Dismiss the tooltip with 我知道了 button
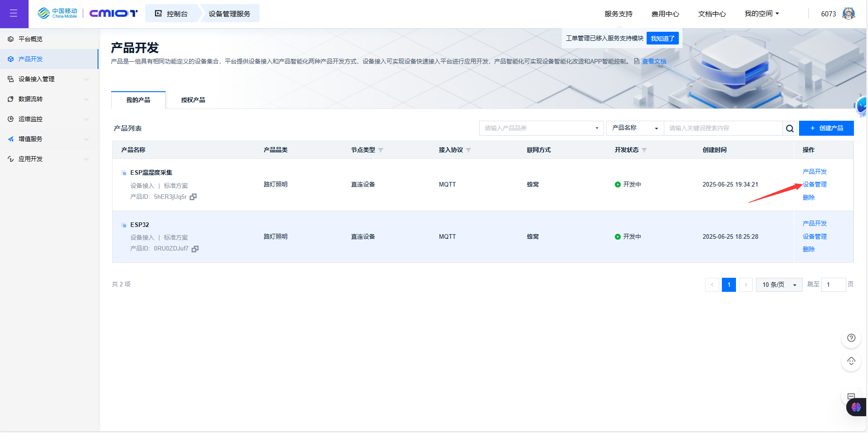 pos(662,38)
